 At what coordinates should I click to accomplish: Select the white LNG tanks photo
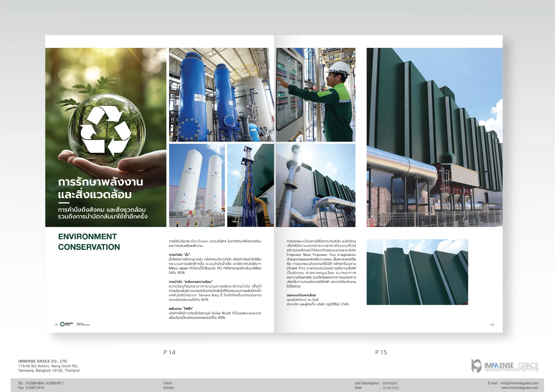tap(197, 185)
